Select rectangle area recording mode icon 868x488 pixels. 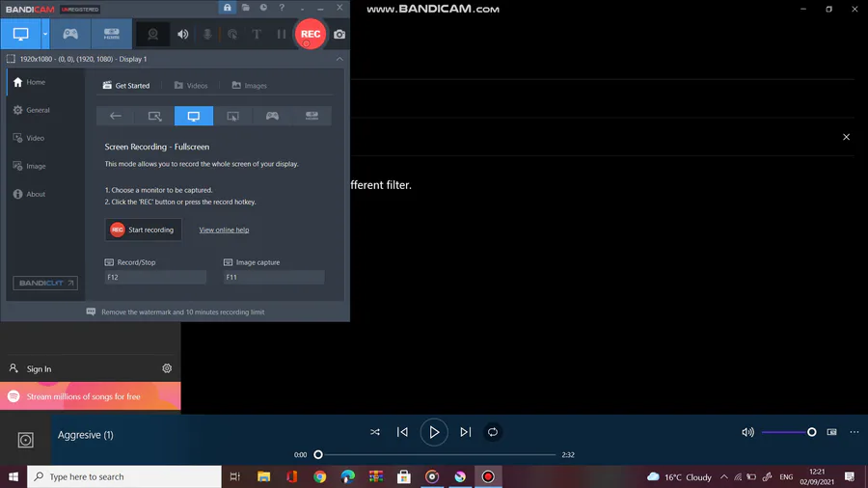[154, 116]
